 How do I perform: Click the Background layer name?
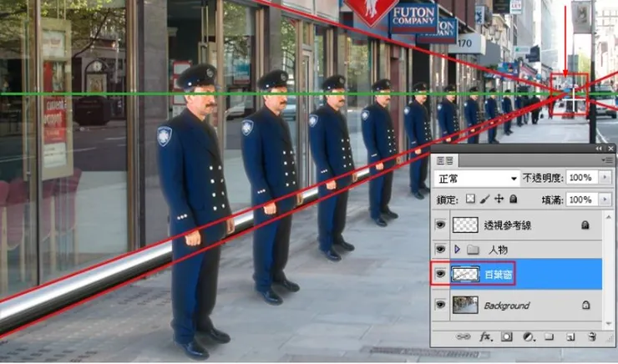(x=507, y=306)
